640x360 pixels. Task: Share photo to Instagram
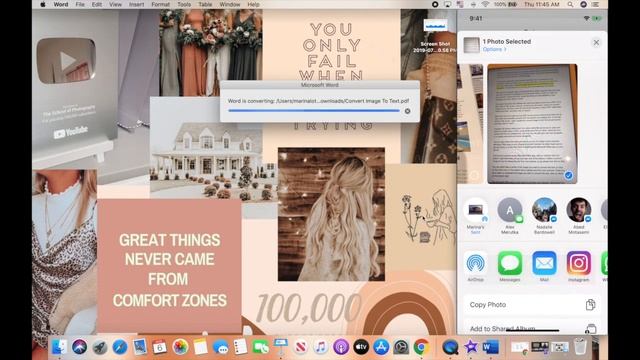[x=578, y=263]
